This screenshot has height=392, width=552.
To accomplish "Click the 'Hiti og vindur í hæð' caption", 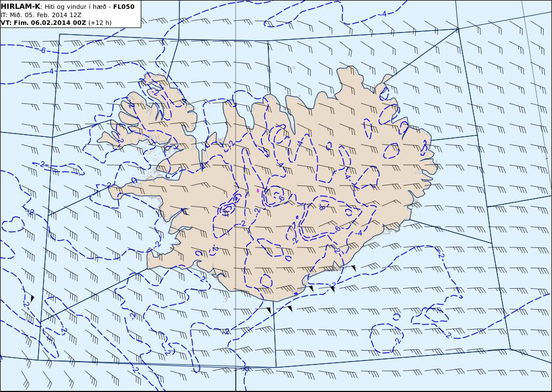I will (x=75, y=7).
